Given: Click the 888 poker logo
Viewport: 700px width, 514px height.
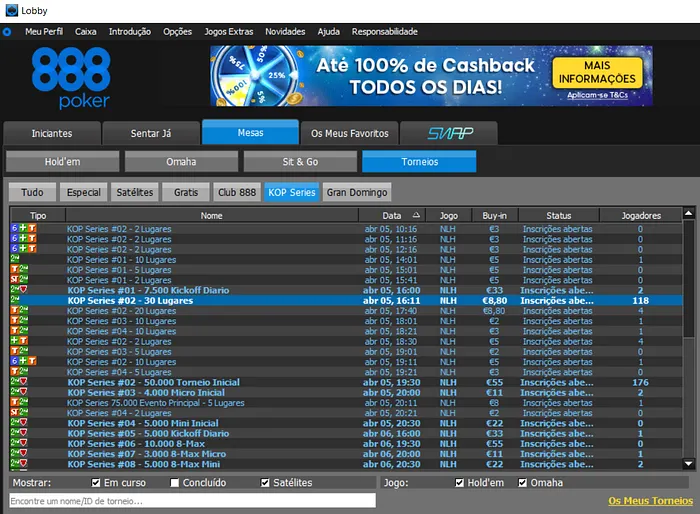Looking at the screenshot, I should (x=71, y=78).
